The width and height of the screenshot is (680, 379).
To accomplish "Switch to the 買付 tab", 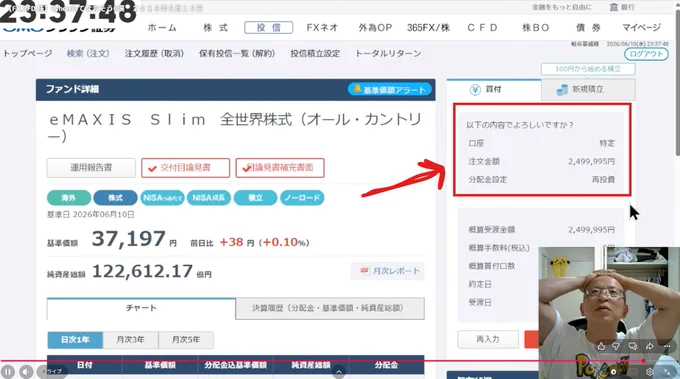I will coord(494,89).
